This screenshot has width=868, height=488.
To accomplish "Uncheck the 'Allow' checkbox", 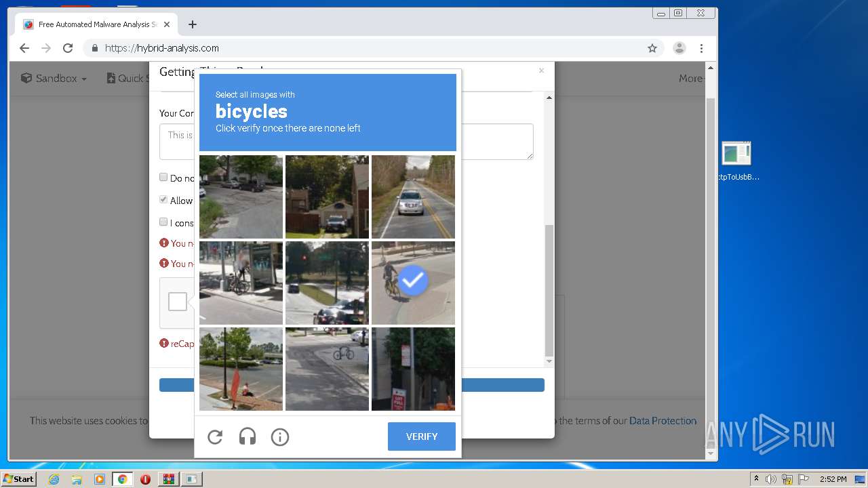I will point(163,199).
